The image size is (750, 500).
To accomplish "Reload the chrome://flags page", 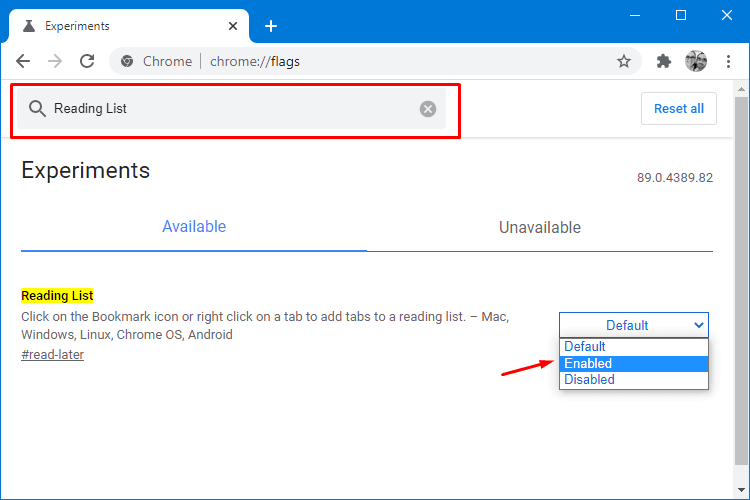I will (x=87, y=61).
